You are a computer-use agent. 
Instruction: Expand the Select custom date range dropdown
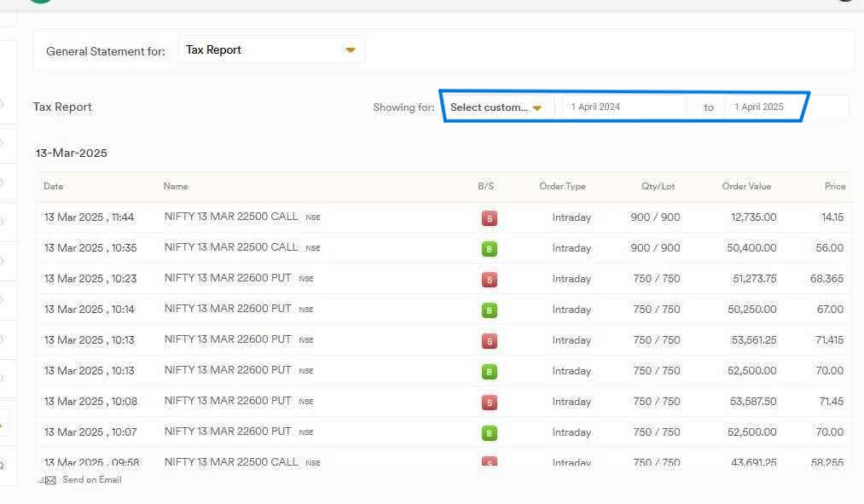(x=496, y=107)
